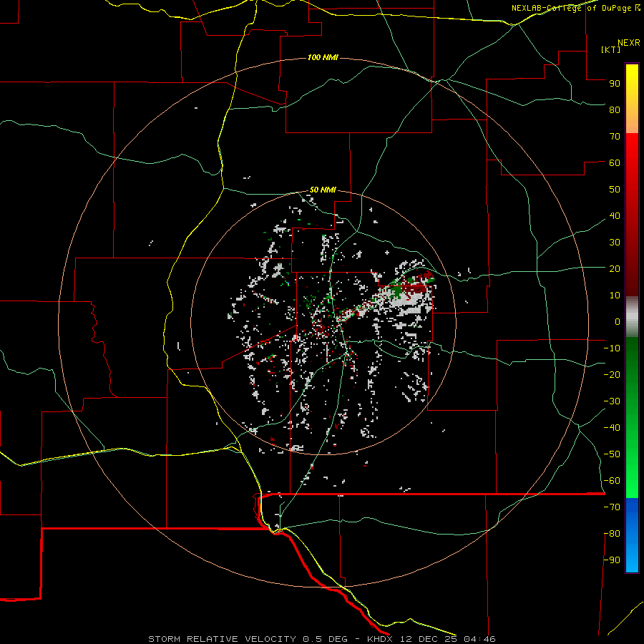
Task: Click the -70 value on velocity scale
Action: coord(612,507)
